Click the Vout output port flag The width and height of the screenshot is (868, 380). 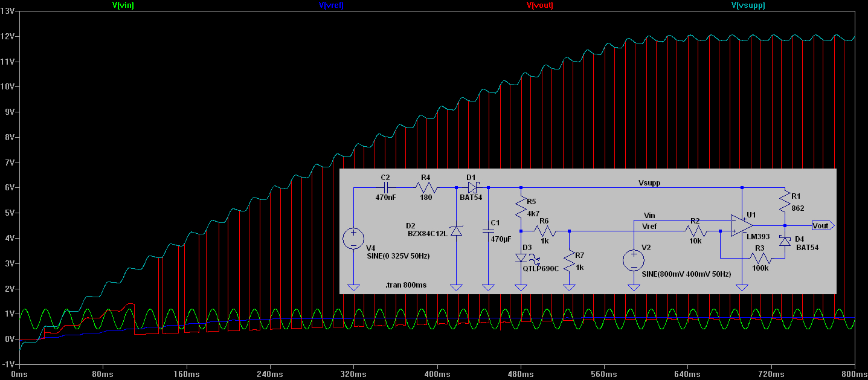coord(823,225)
